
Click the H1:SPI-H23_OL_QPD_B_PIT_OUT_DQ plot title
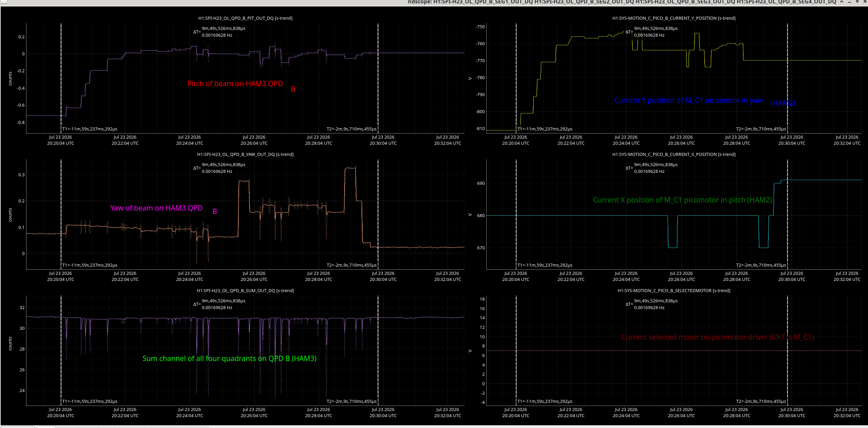(x=245, y=18)
